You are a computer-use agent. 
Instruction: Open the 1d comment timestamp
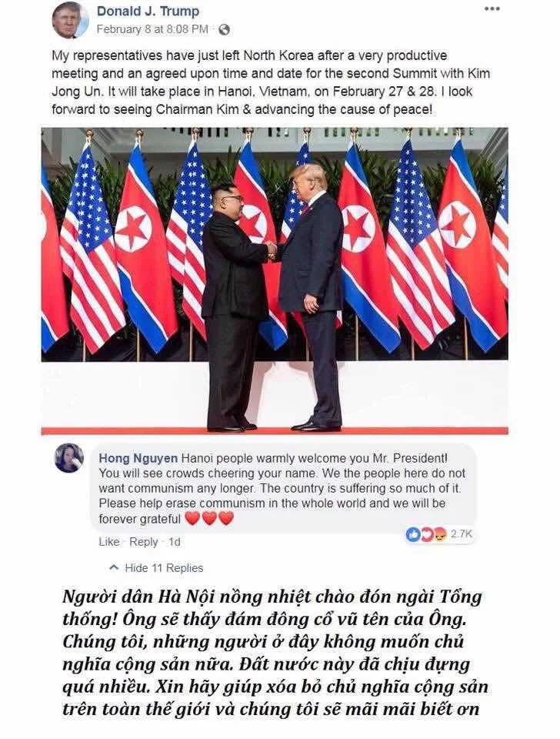175,542
